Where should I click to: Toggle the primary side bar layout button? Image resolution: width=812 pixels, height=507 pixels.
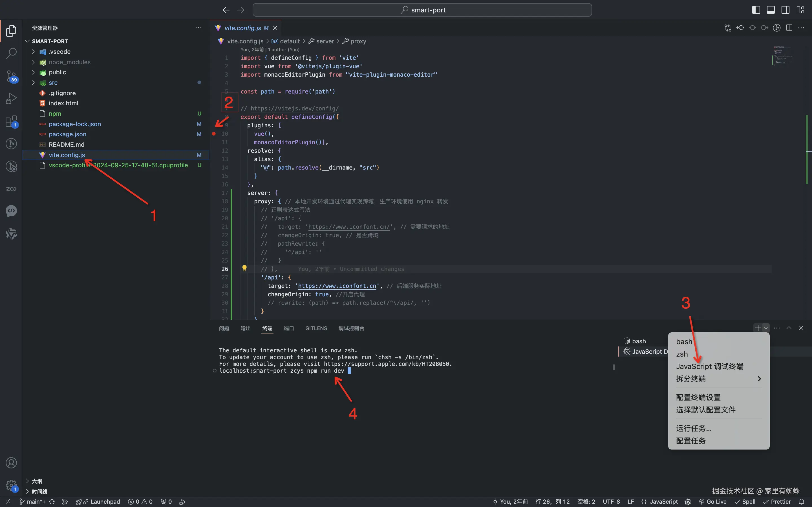pyautogui.click(x=756, y=10)
